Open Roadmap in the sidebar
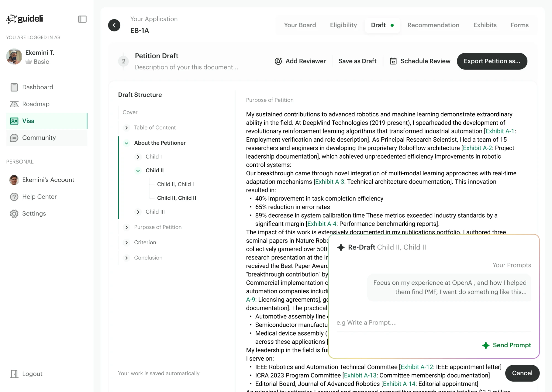 pyautogui.click(x=47, y=104)
